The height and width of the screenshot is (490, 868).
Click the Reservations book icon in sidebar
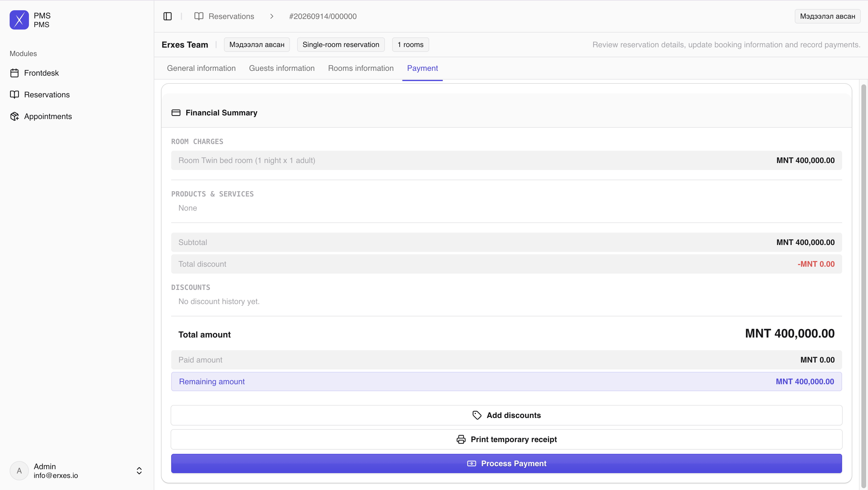(14, 95)
